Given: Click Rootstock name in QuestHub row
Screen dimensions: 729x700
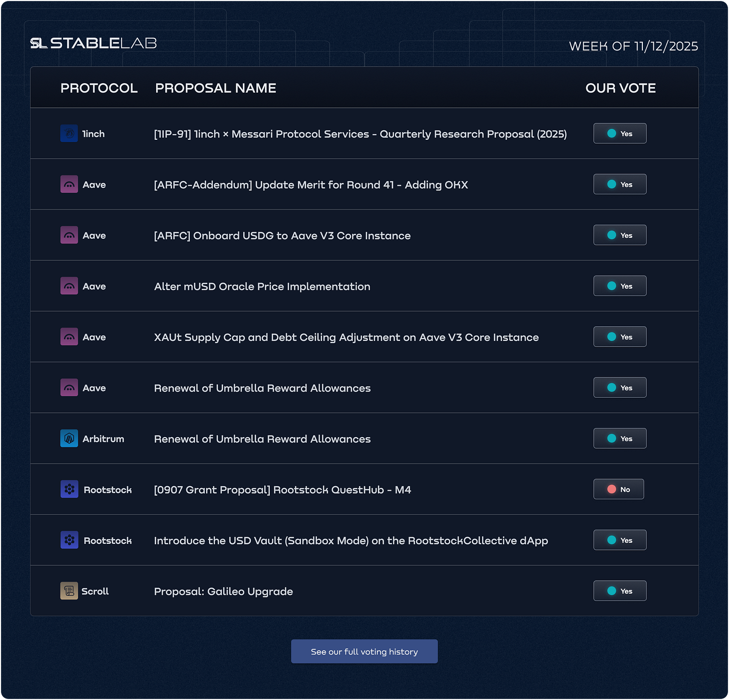Looking at the screenshot, I should (108, 490).
